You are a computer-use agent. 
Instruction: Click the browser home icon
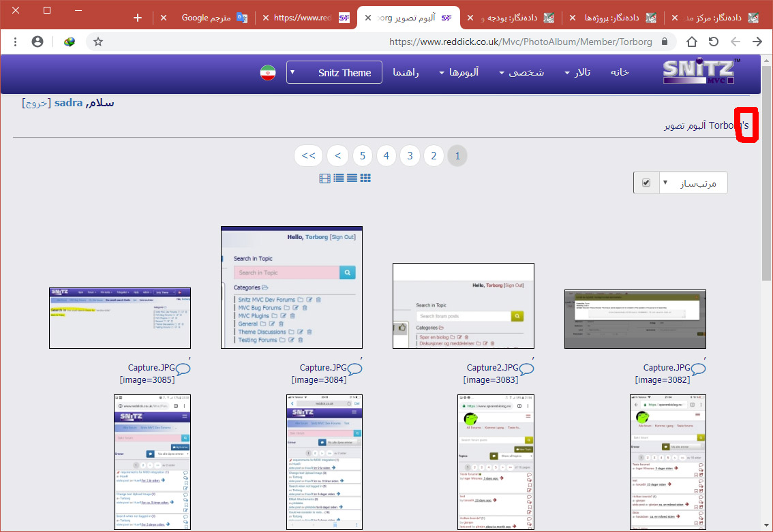[x=691, y=42]
